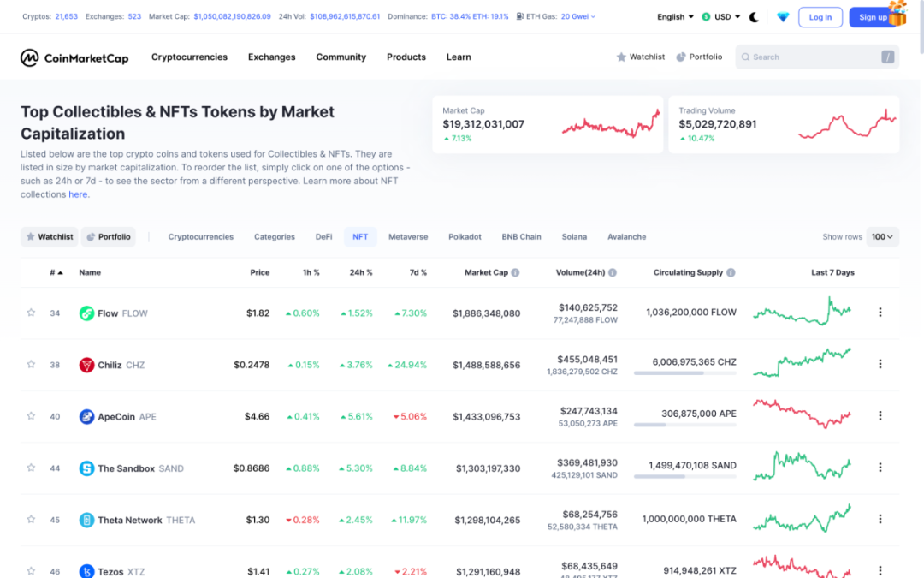Select the NFT filter tab
The height and width of the screenshot is (578, 924).
(x=360, y=237)
